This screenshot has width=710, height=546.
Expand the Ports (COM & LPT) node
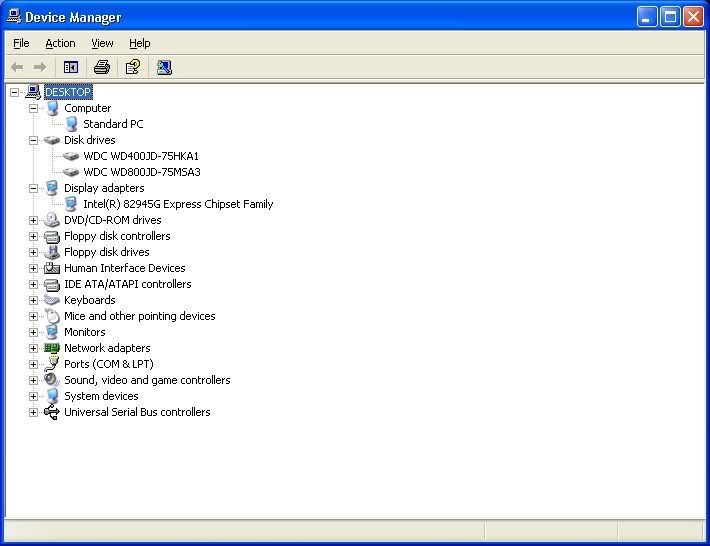click(x=33, y=364)
